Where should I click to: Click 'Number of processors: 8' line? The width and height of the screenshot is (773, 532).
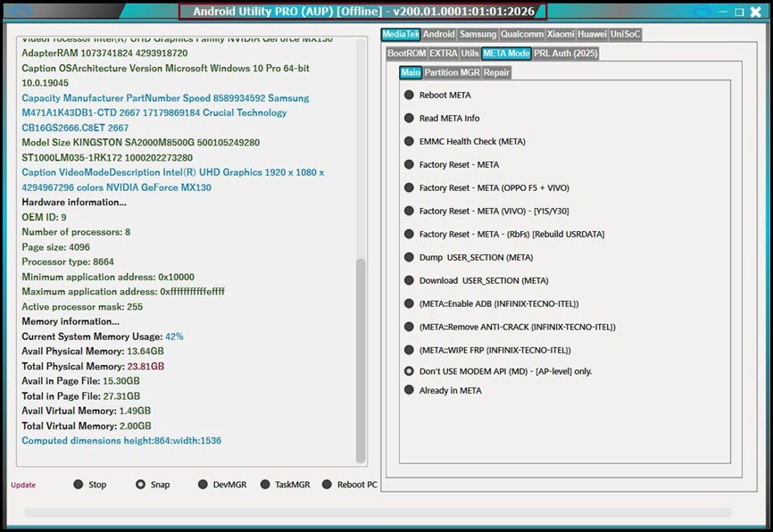point(76,232)
